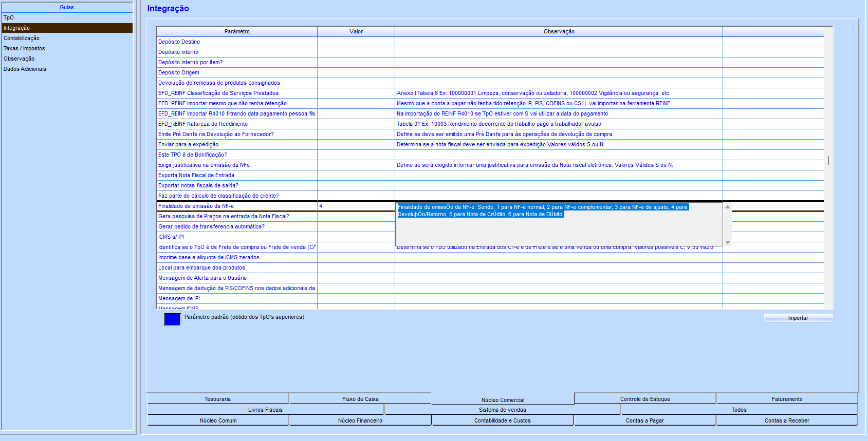Open the Contabilidade e Custos tab

click(502, 420)
